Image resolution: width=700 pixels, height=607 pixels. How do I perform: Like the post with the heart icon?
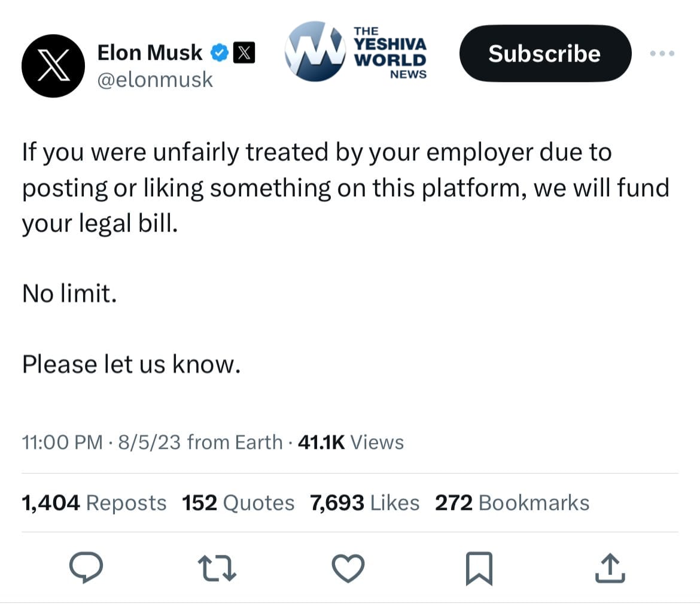[x=348, y=566]
